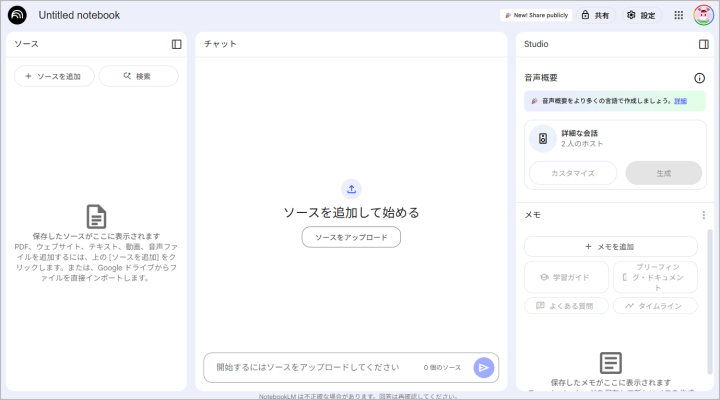Viewport: 720px width, 400px height.
Task: Click the 0 個のソース counter
Action: pyautogui.click(x=442, y=367)
